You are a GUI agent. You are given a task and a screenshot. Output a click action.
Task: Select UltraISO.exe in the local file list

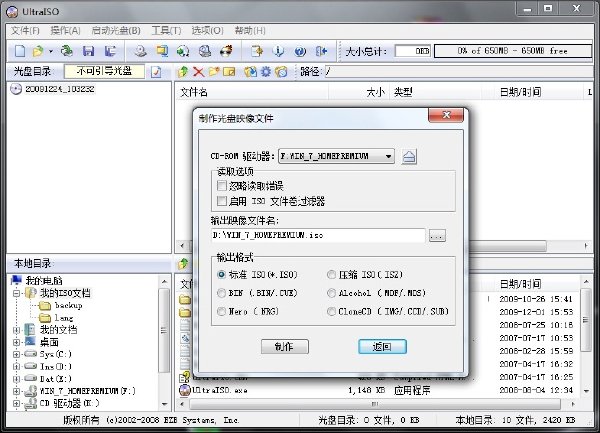pyautogui.click(x=220, y=390)
